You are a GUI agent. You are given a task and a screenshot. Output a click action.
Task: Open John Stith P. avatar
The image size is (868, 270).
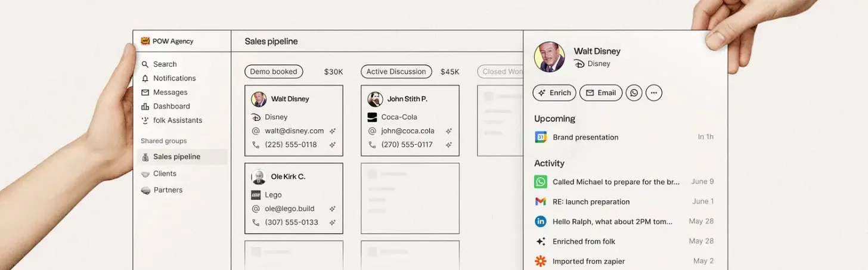[375, 99]
